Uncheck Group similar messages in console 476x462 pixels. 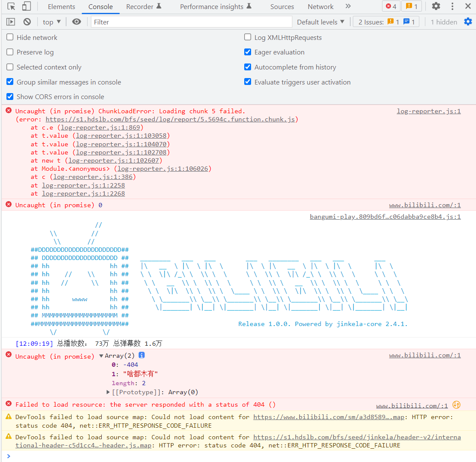[10, 82]
